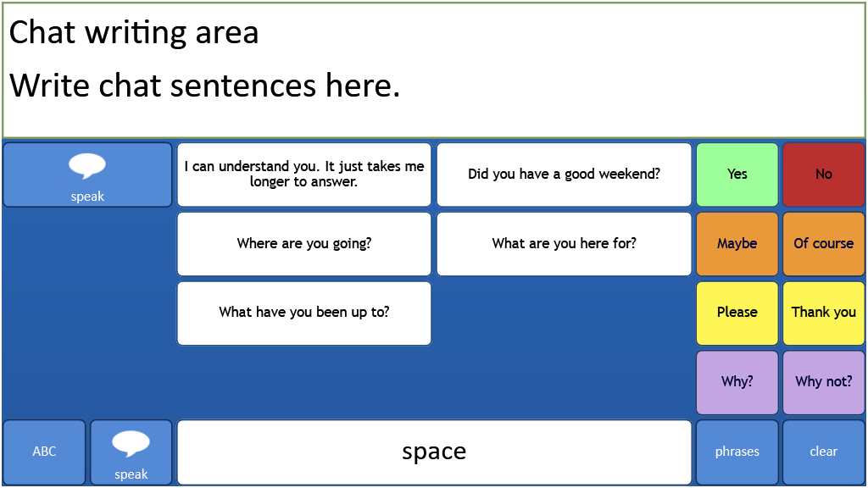The width and height of the screenshot is (868, 488).
Task: Select "What are you here for?" phrase
Action: [564, 244]
